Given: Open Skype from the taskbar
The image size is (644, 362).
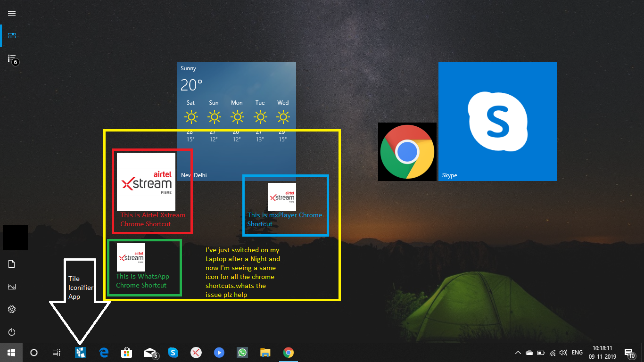Looking at the screenshot, I should coord(173,352).
